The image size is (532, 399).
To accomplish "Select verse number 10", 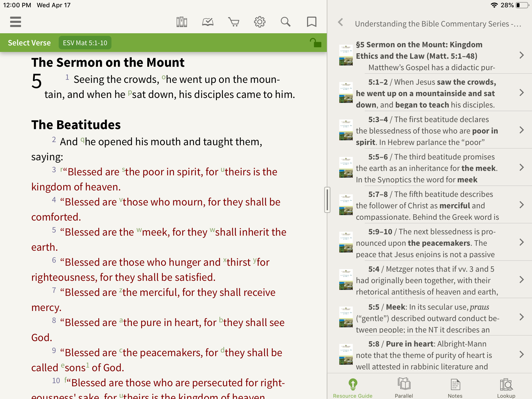I will tap(56, 381).
